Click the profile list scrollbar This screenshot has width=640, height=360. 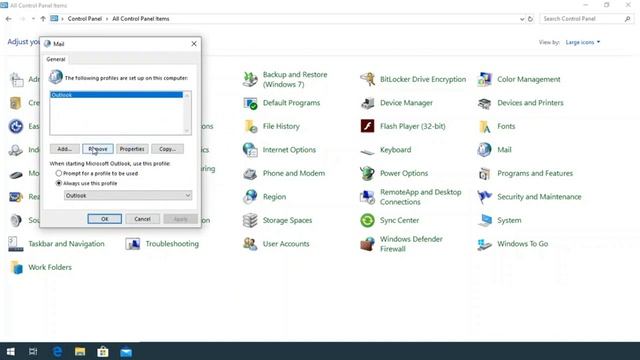click(187, 113)
